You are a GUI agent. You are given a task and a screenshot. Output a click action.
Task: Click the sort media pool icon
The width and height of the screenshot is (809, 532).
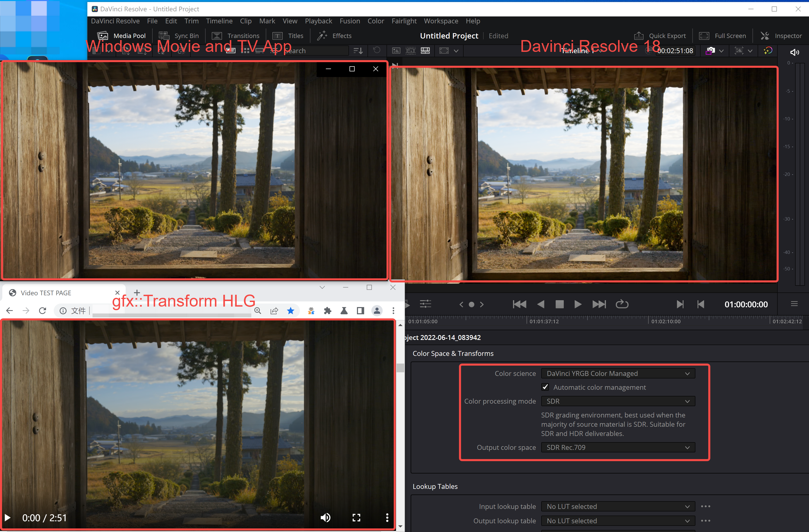[358, 51]
